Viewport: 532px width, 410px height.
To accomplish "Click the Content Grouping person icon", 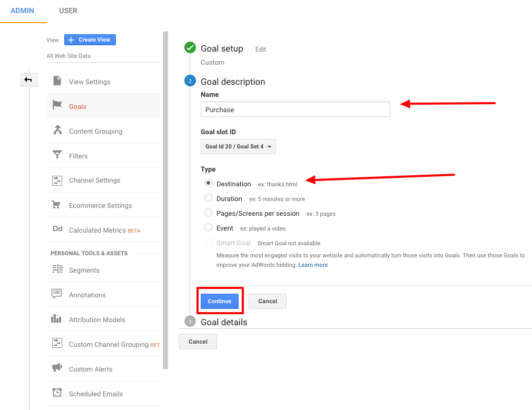I will tap(57, 129).
